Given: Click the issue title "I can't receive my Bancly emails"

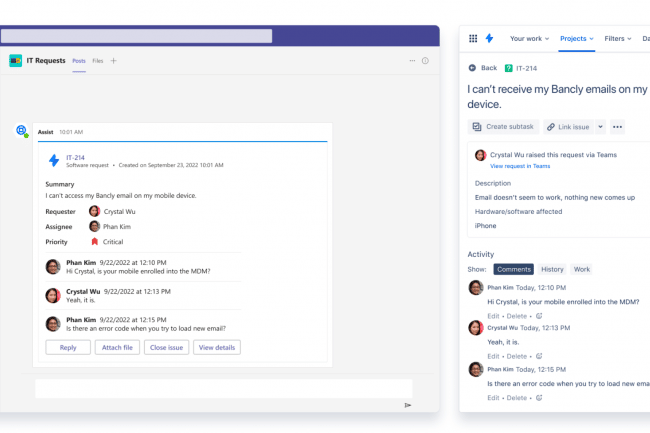Looking at the screenshot, I should tap(557, 97).
